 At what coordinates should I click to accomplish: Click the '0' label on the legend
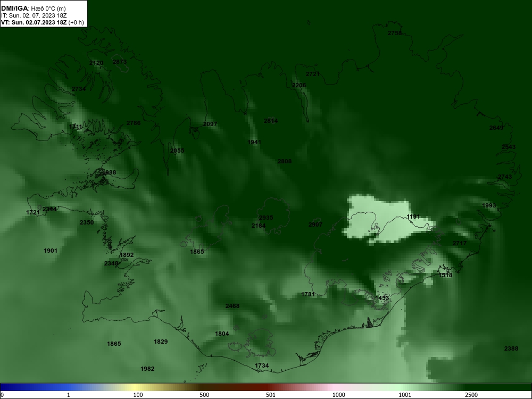pyautogui.click(x=2, y=395)
